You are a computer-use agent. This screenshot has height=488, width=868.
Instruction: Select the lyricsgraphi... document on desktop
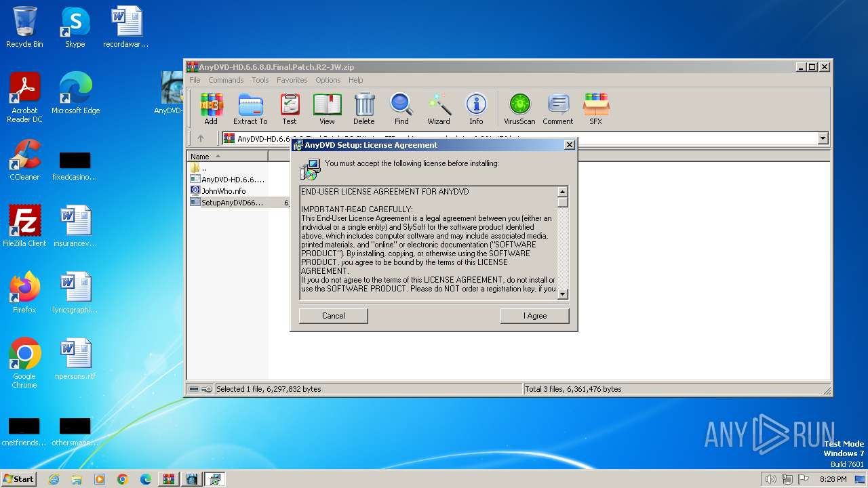point(75,293)
